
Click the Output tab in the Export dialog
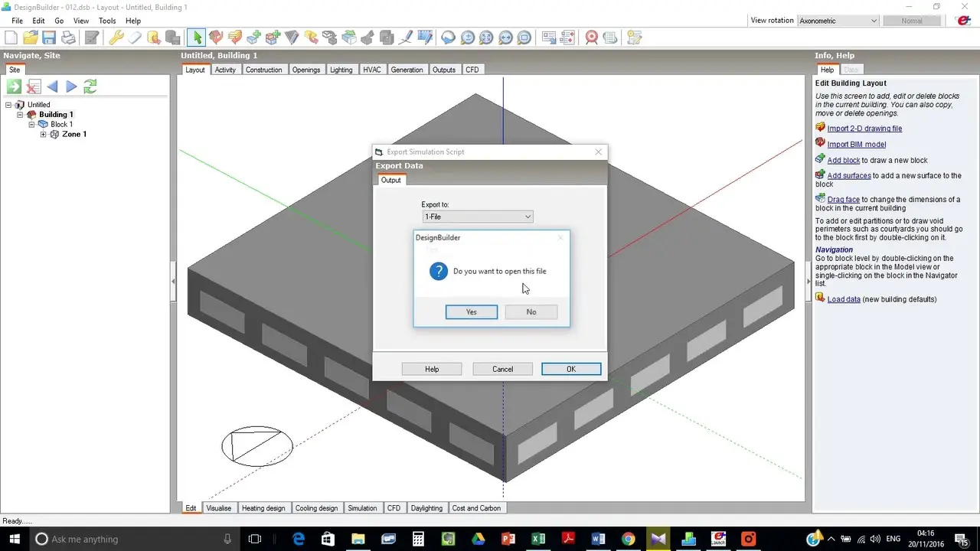pos(391,180)
